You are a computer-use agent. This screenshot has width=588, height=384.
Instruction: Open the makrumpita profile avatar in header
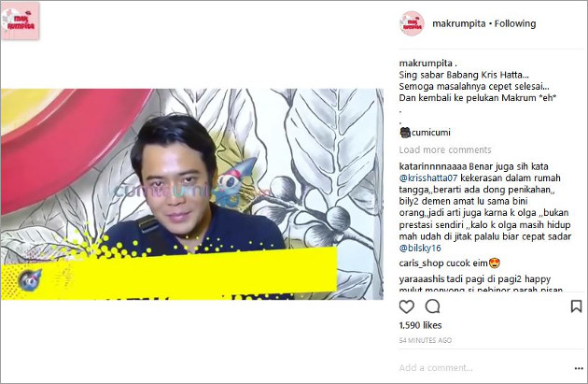click(412, 23)
